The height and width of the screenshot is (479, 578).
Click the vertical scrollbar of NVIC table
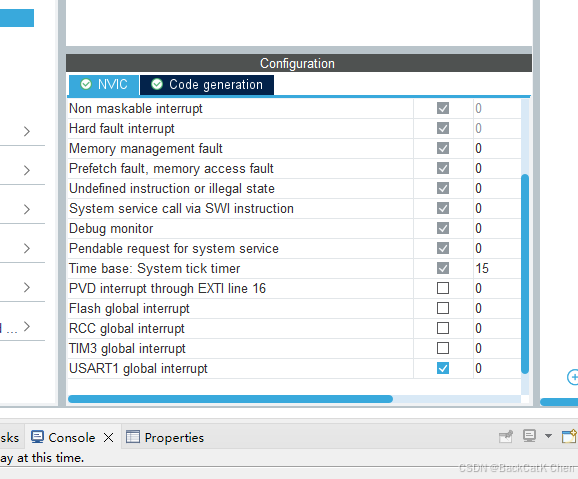525,274
